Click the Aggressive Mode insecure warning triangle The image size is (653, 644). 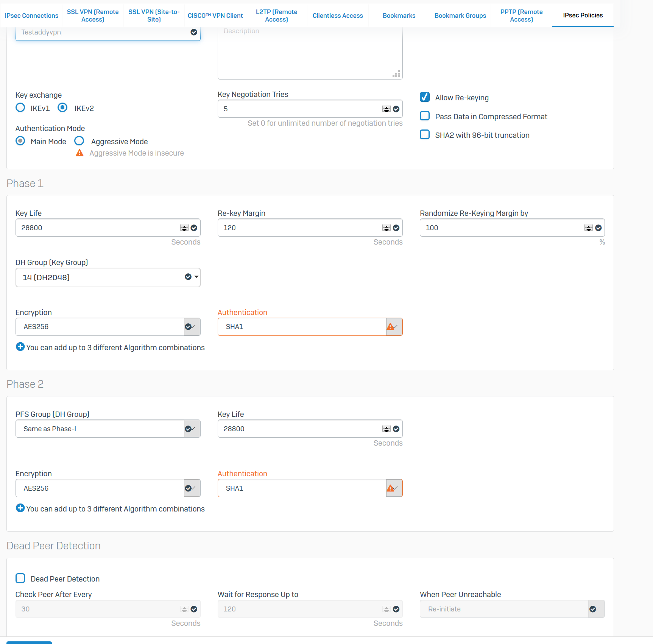(79, 153)
